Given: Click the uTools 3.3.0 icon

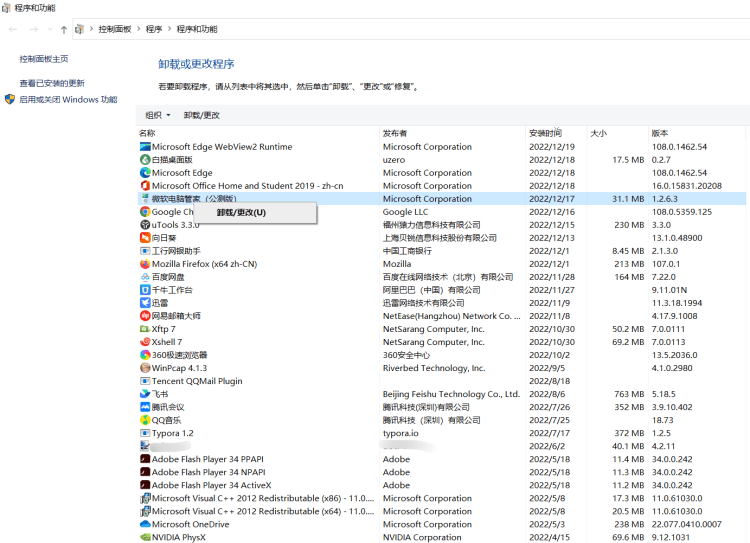Looking at the screenshot, I should coord(145,225).
